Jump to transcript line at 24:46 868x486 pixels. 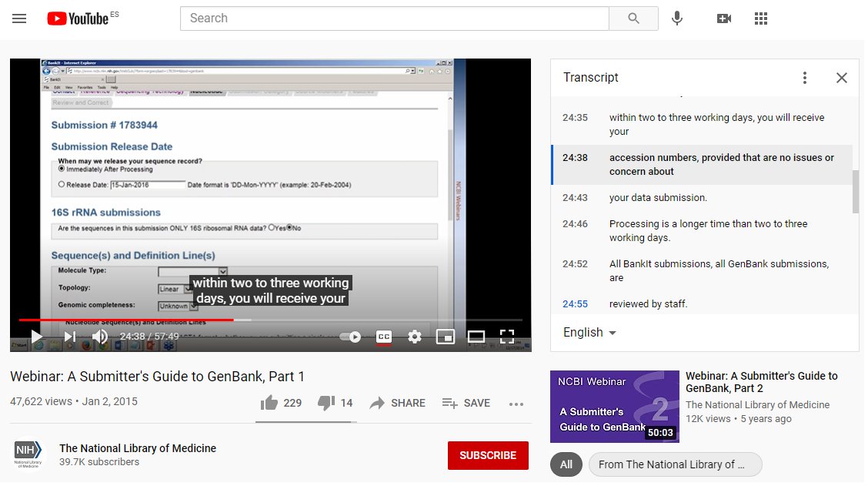[x=702, y=231]
